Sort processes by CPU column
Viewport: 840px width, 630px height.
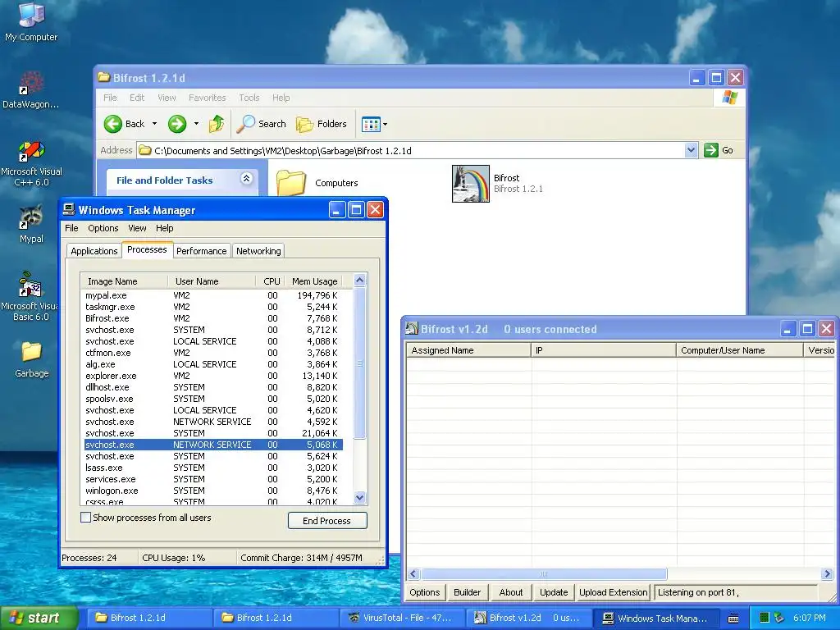point(271,281)
